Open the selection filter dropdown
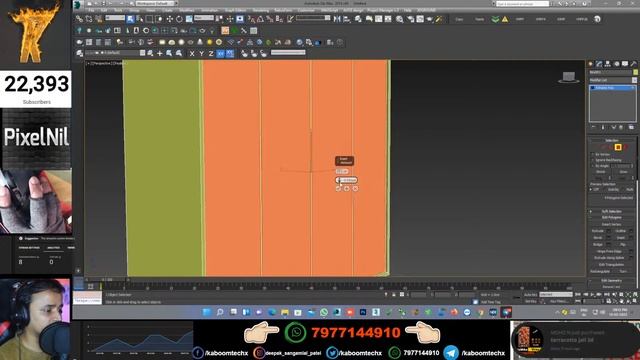This screenshot has height=360, width=640. click(x=115, y=18)
